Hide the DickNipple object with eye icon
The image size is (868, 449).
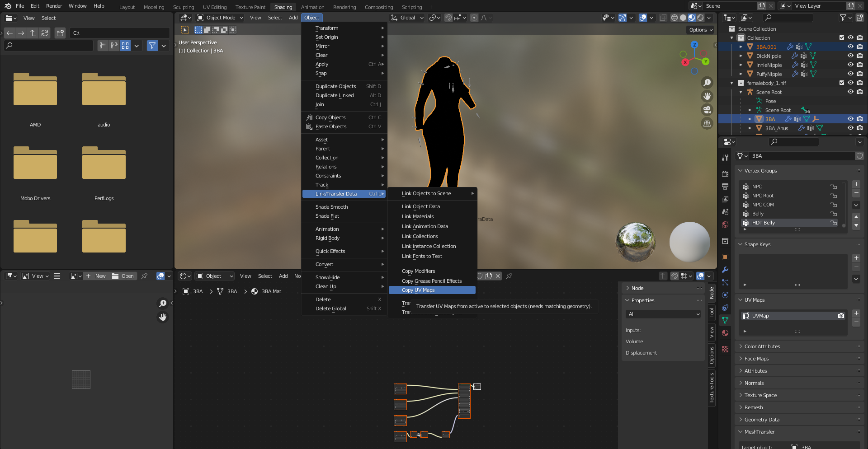850,56
